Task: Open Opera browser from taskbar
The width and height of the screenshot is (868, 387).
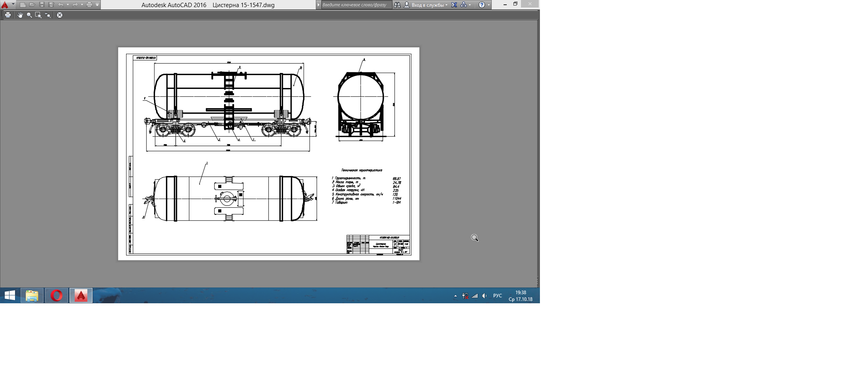Action: [x=57, y=295]
